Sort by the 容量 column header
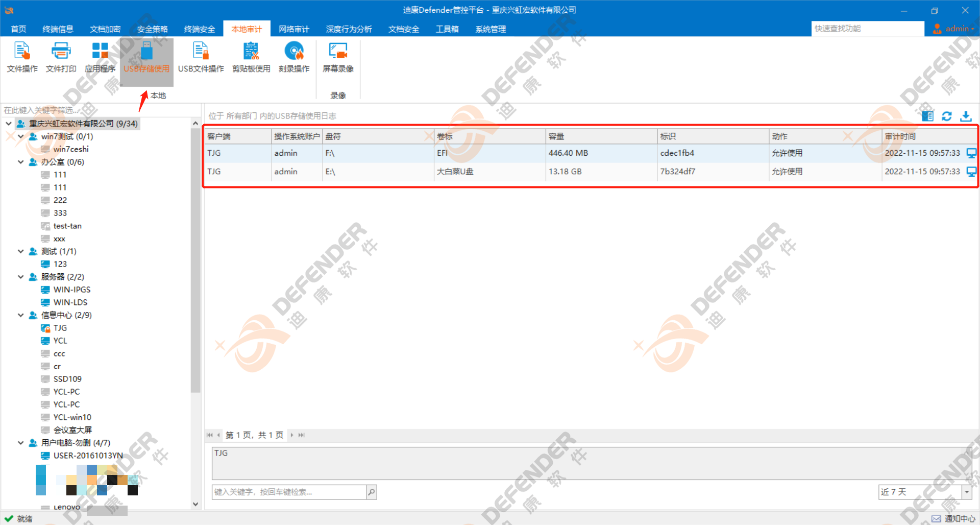The height and width of the screenshot is (525, 980). tap(601, 136)
